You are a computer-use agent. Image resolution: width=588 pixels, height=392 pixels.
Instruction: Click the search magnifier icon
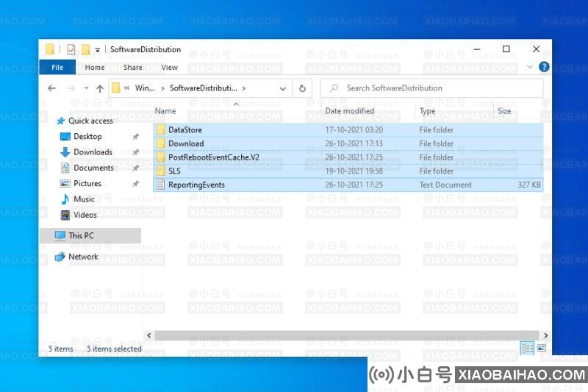(x=334, y=88)
